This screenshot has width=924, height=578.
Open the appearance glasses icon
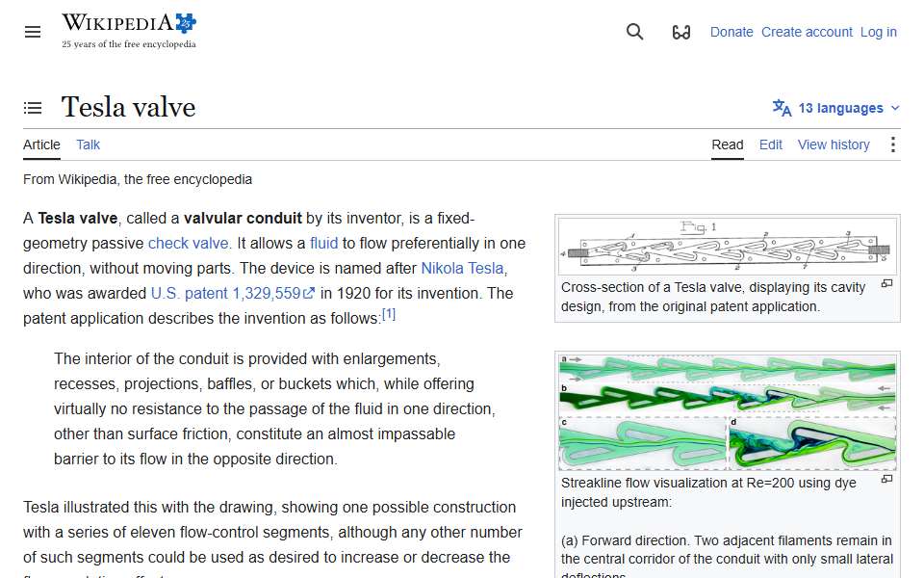681,32
